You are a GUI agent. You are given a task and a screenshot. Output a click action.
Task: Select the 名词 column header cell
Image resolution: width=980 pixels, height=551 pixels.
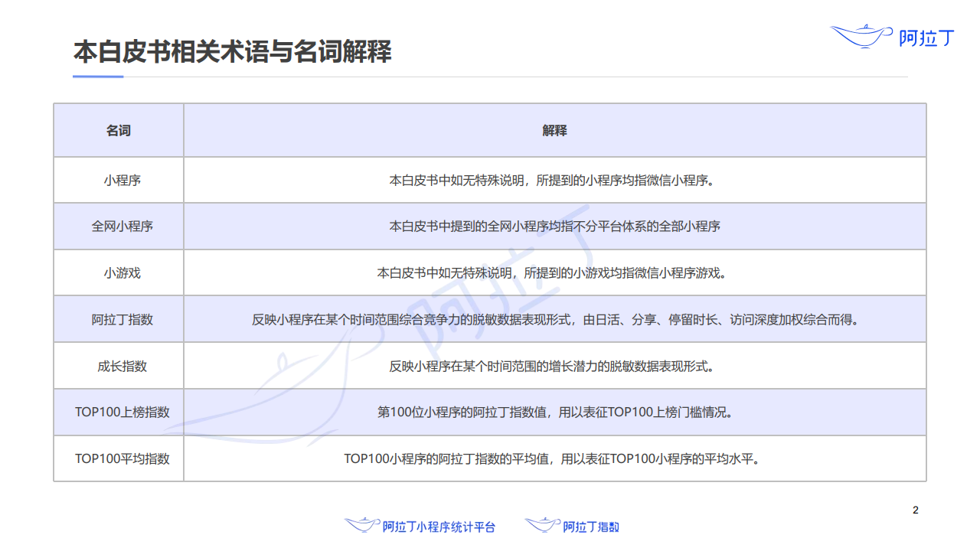119,131
